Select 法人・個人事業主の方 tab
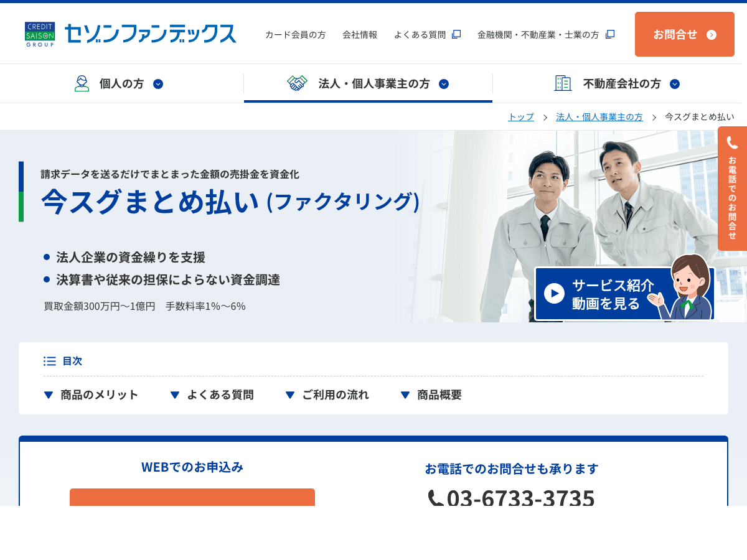This screenshot has height=560, width=747. 368,83
